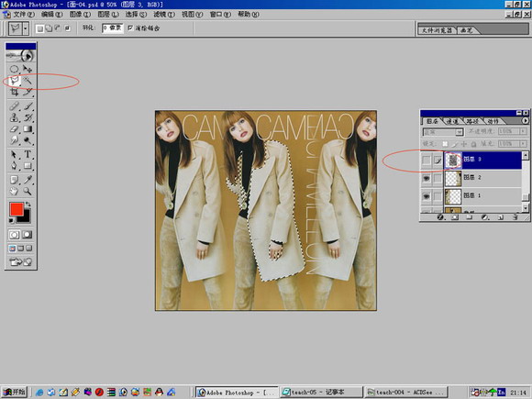Toggle the anti-aliased checkbox in options bar
The image size is (532, 399).
130,28
